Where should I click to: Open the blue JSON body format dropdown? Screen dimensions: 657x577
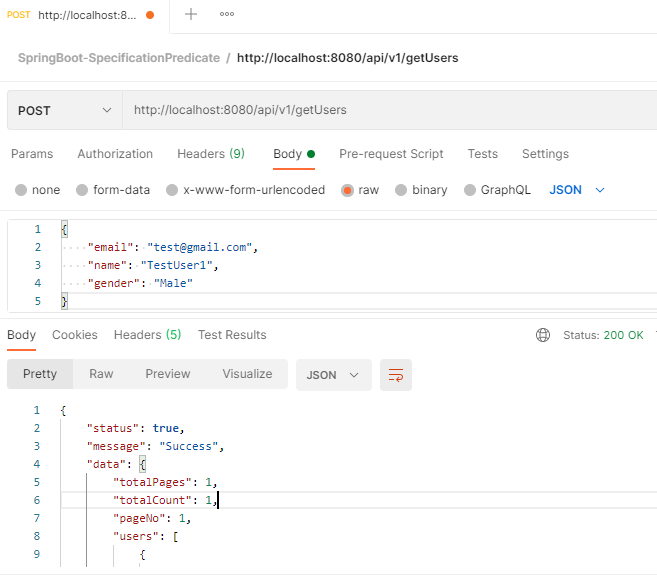coord(577,190)
